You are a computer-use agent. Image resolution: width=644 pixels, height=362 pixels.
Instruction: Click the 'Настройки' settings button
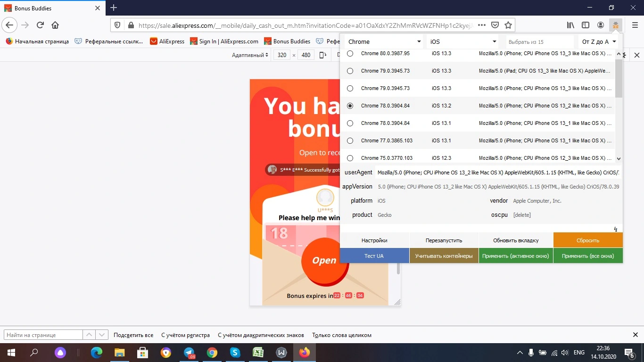click(374, 240)
